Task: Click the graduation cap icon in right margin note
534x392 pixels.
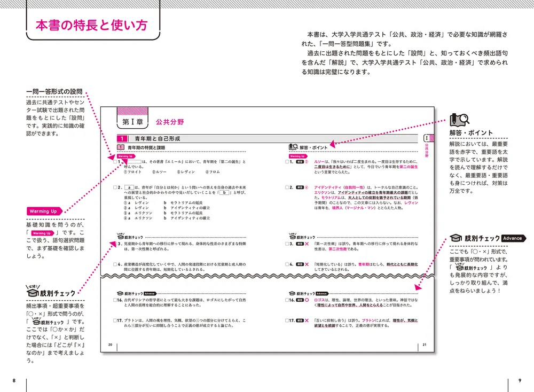Action: 457,238
